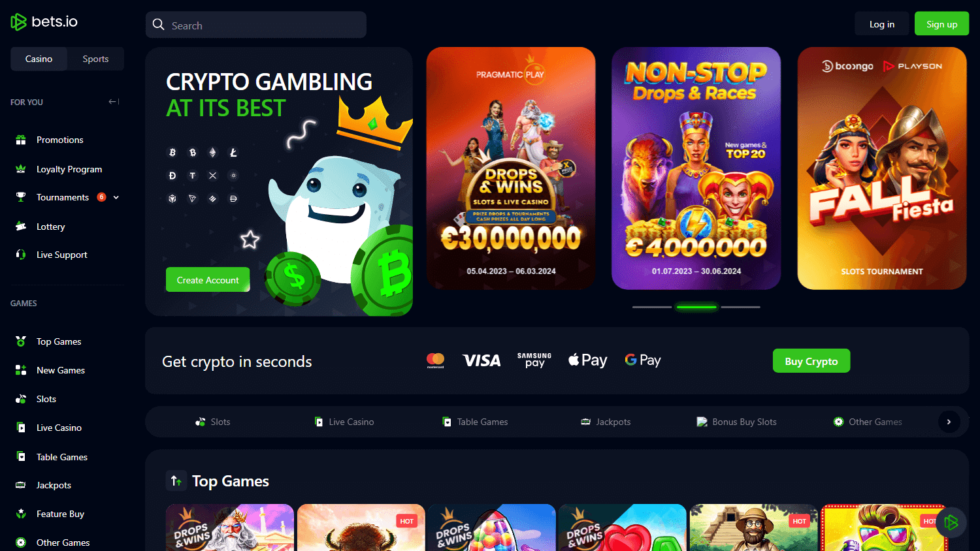This screenshot has height=551, width=980.
Task: Click the Buy Crypto button
Action: coord(811,361)
